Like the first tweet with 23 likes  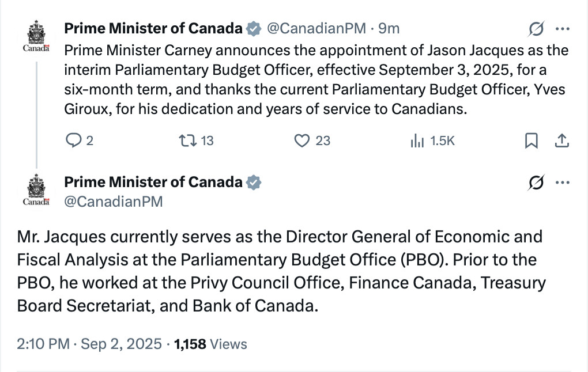point(312,141)
